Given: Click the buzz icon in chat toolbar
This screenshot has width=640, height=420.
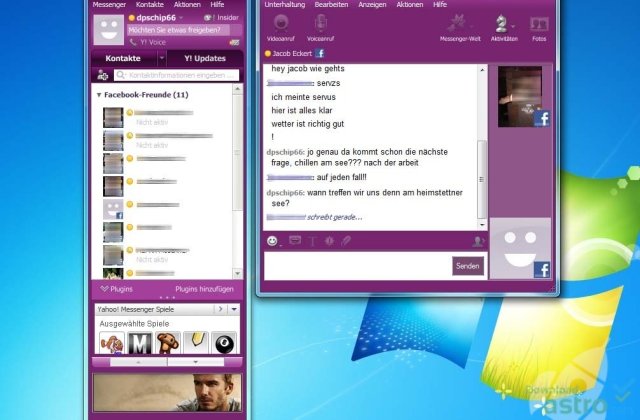Looking at the screenshot, I should 329,241.
